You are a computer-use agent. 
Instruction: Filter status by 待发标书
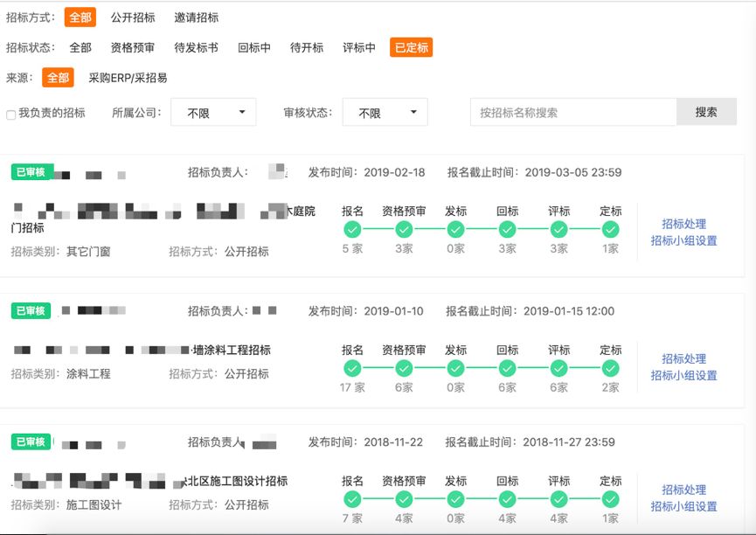(197, 47)
